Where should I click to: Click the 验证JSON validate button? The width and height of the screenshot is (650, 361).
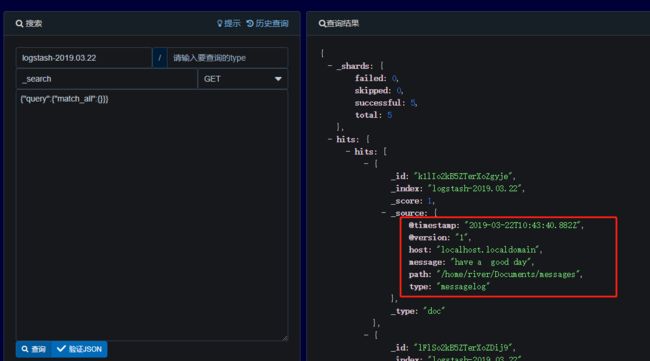[79, 349]
